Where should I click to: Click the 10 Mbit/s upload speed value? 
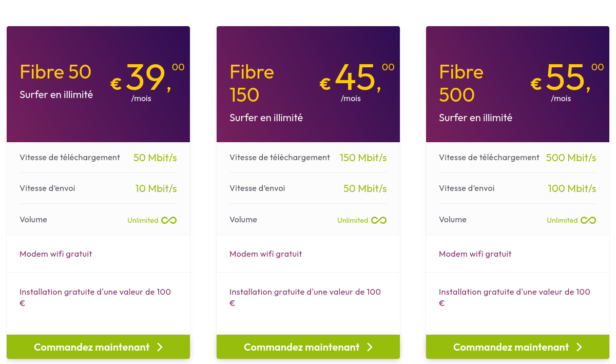coord(156,188)
